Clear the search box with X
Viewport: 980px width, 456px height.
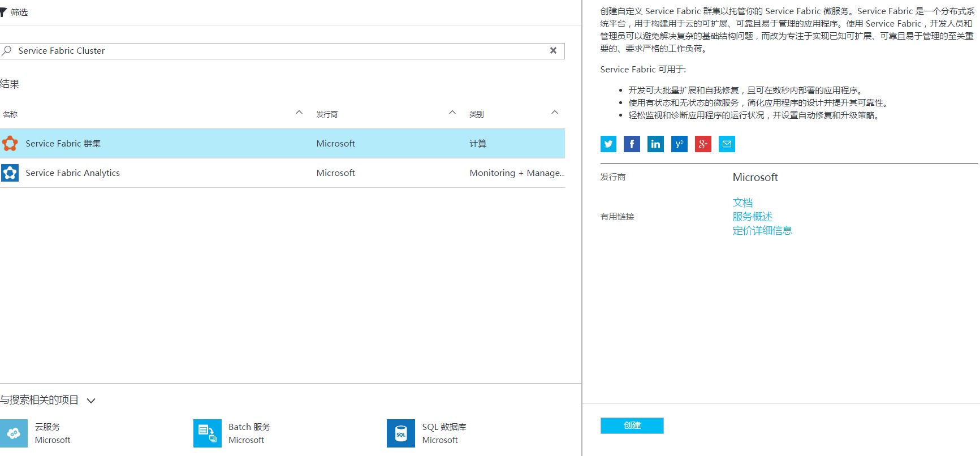point(553,51)
